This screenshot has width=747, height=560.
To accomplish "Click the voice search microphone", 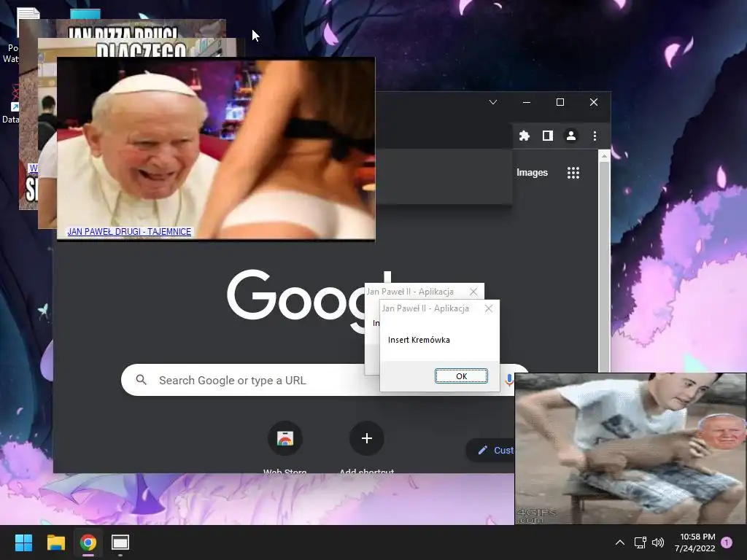I will pyautogui.click(x=508, y=379).
